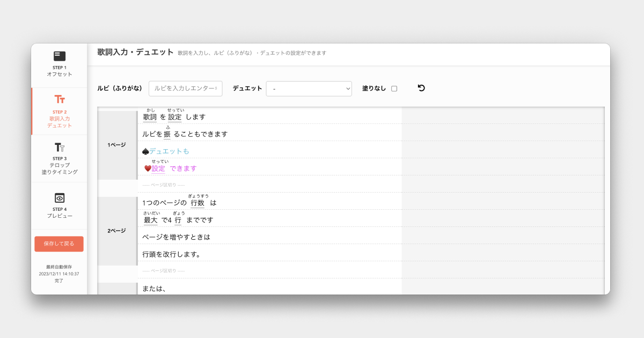Screen dimensions: 644x338
Task: Select the 2ページ page label
Action: tap(116, 231)
